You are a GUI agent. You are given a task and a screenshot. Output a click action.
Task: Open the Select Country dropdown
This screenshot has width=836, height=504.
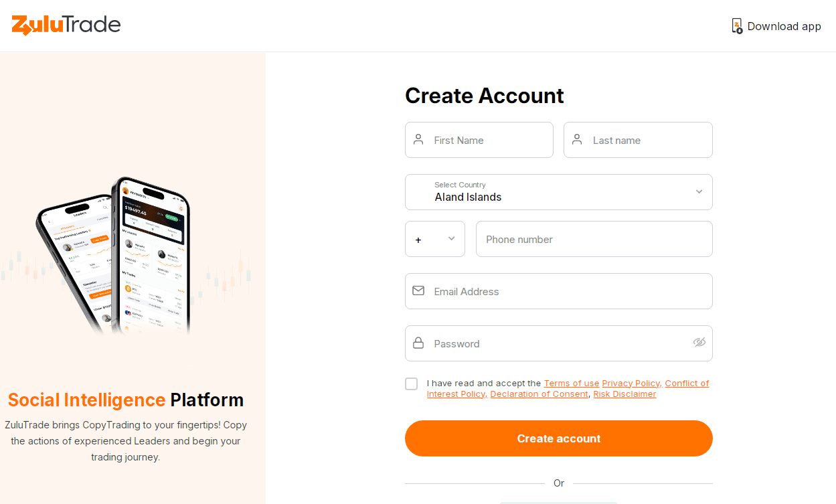(x=559, y=192)
